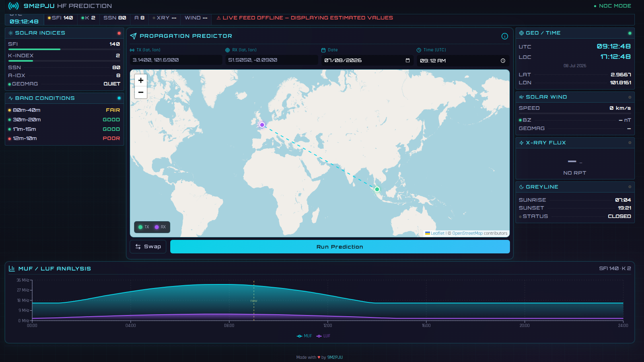Click the GEOMAG QUIET row in Solar Indices
The height and width of the screenshot is (362, 644).
[x=64, y=84]
